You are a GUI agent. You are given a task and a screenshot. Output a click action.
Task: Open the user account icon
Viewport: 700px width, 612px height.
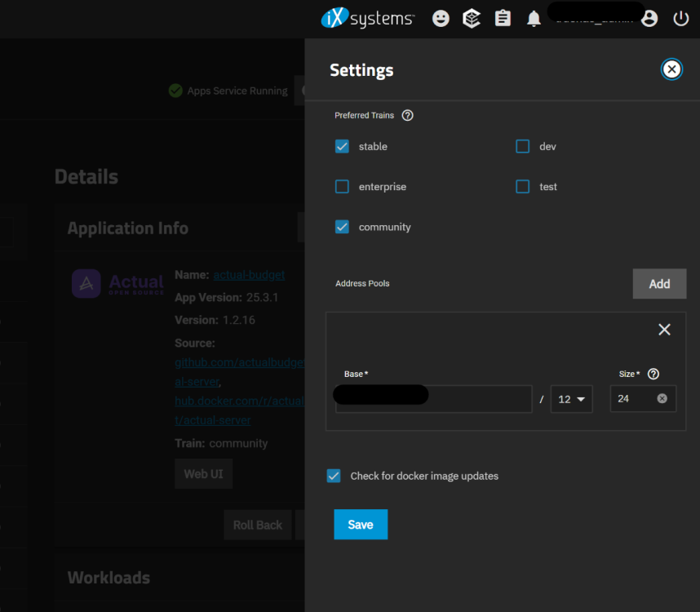click(649, 19)
